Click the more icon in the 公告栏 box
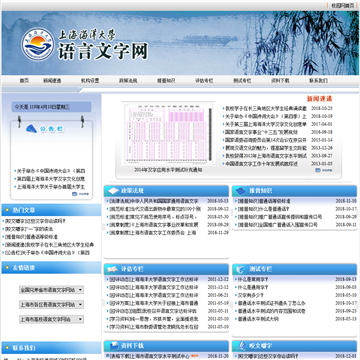The image size is (360, 360). 80,194
